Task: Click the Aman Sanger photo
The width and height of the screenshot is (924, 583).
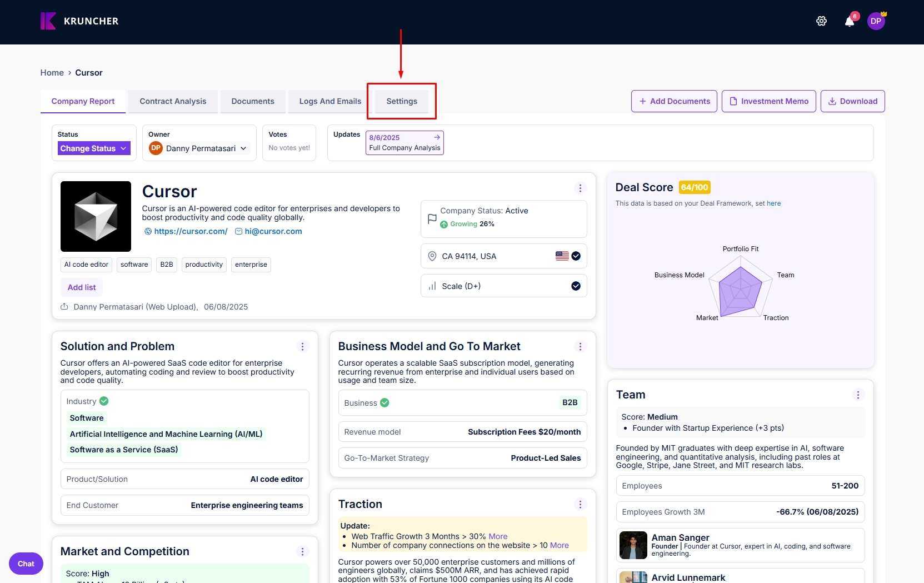Action: click(633, 545)
